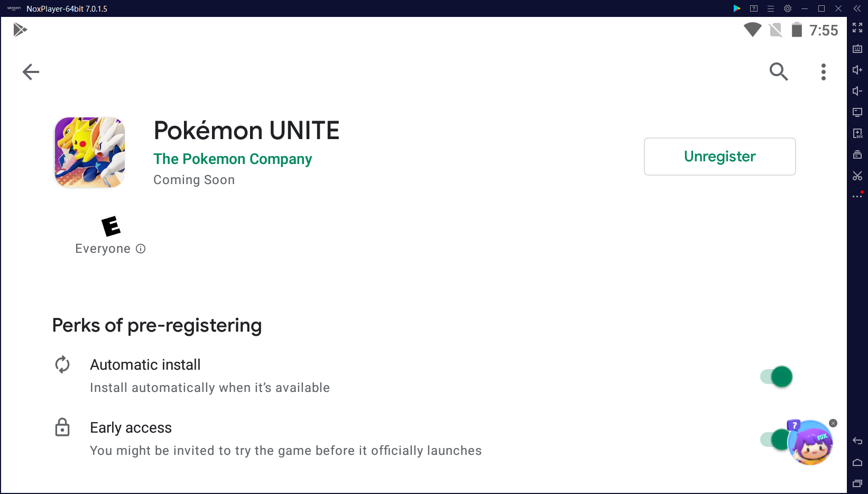Go back using the Play Store arrow
868x494 pixels.
(31, 72)
